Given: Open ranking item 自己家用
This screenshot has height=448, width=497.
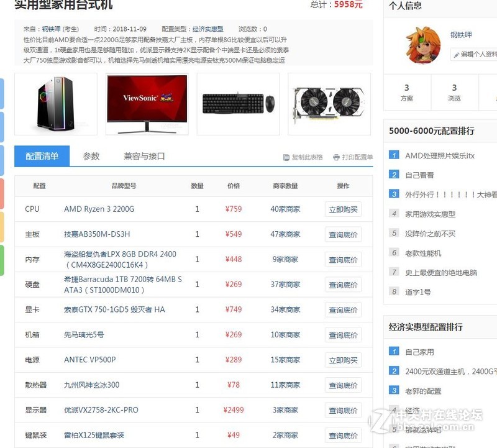Looking at the screenshot, I should tap(419, 352).
